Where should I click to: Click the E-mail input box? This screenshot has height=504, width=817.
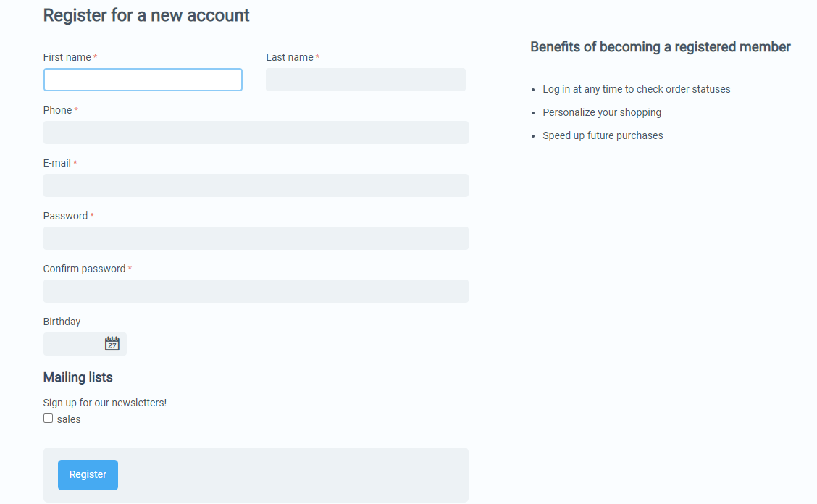256,185
